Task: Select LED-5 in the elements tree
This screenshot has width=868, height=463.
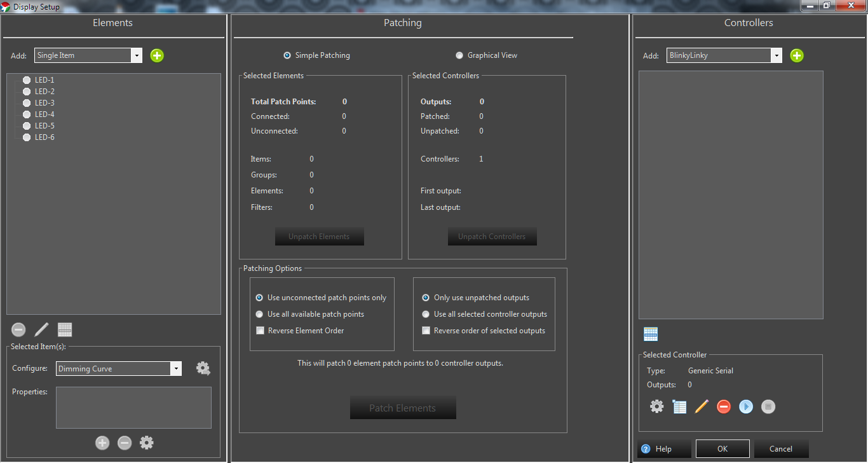Action: (x=44, y=126)
